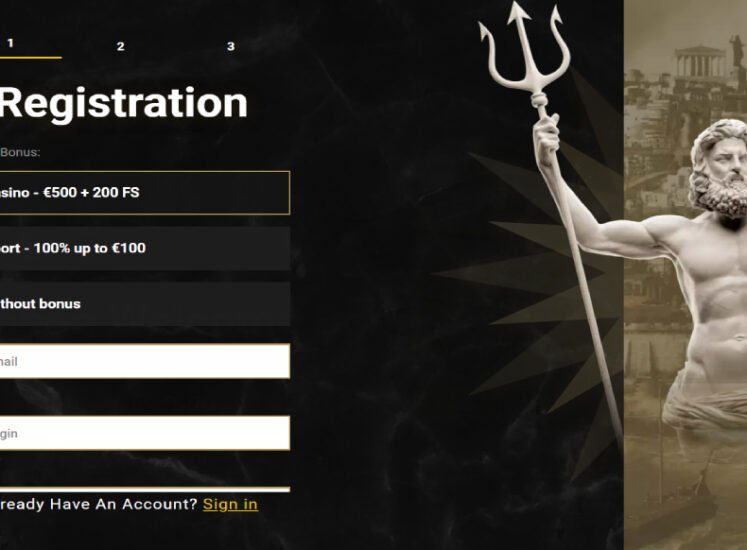Image resolution: width=747 pixels, height=550 pixels.
Task: Focus the Email input field
Action: tap(144, 361)
